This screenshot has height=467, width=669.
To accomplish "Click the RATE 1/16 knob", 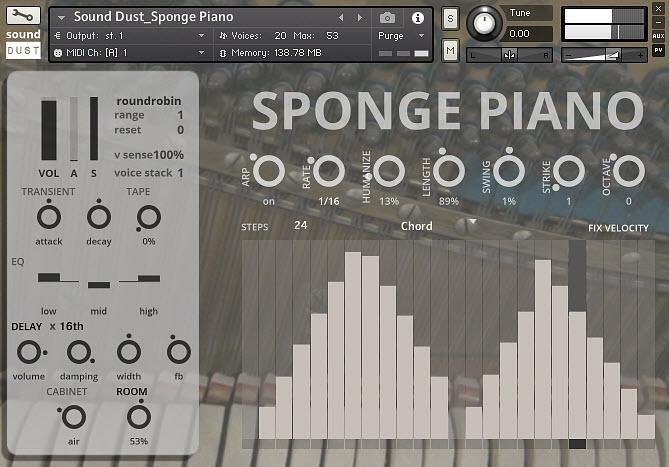I will tap(329, 171).
